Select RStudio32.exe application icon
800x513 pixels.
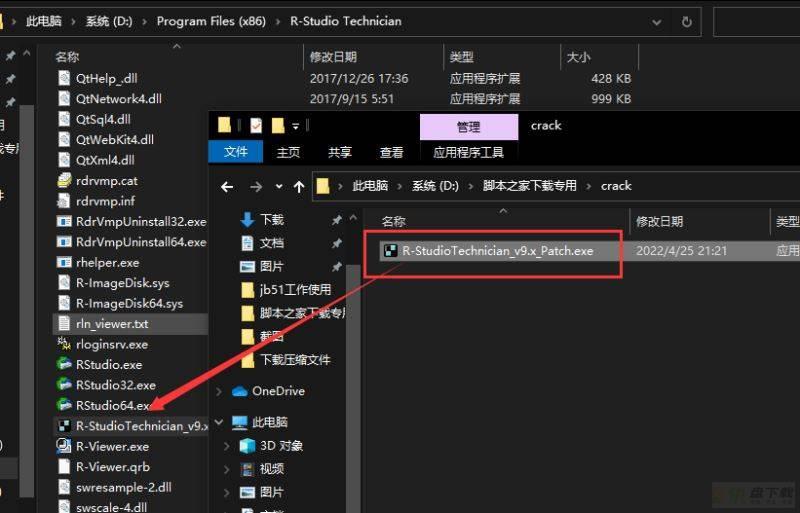click(64, 385)
